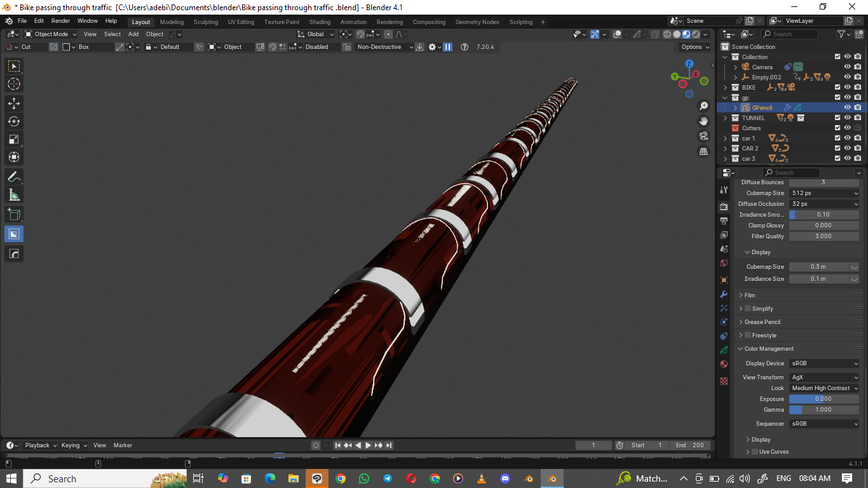Adjust the Exposure slider

[824, 398]
